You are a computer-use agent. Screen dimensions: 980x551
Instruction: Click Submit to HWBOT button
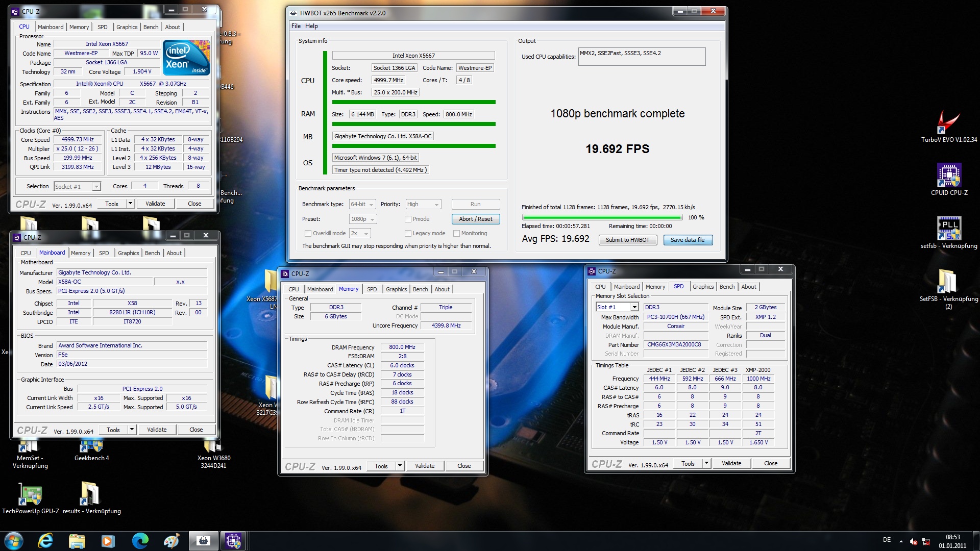tap(627, 240)
